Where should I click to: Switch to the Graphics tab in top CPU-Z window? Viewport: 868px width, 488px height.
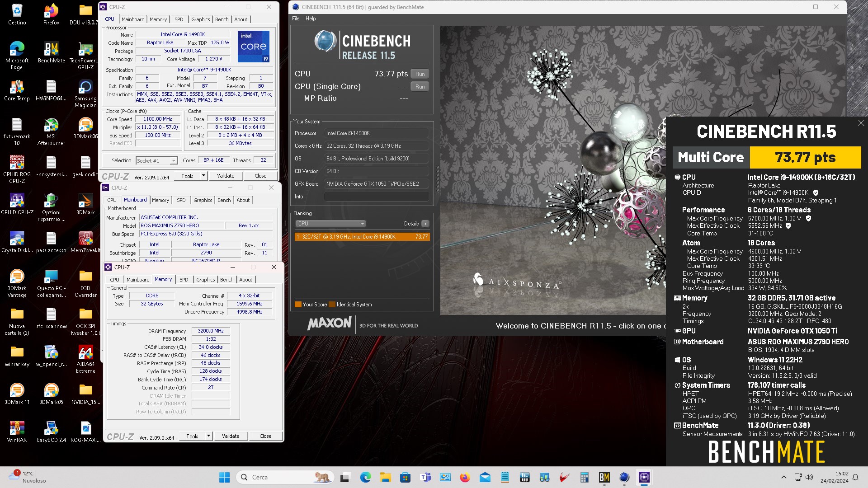[x=200, y=19]
